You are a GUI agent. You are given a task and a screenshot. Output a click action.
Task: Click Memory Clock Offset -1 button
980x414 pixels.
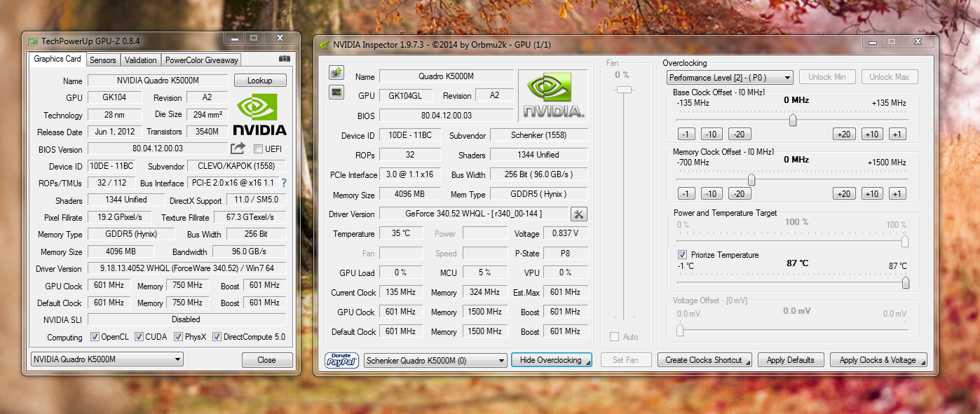pos(686,193)
